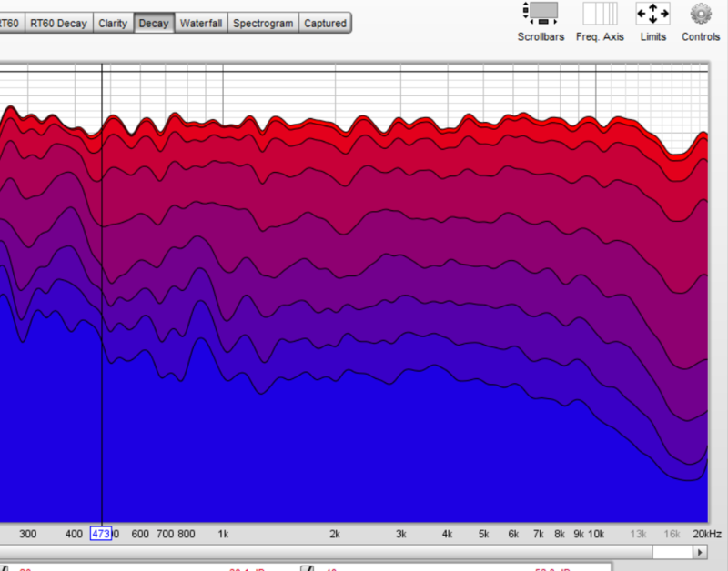Open the Captured tab
This screenshot has height=571, width=728.
click(x=325, y=23)
